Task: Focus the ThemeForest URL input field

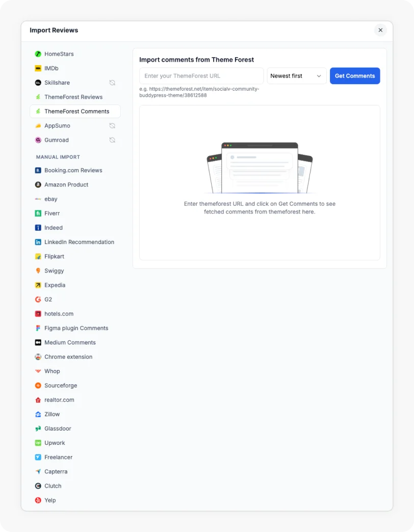Action: click(x=201, y=75)
